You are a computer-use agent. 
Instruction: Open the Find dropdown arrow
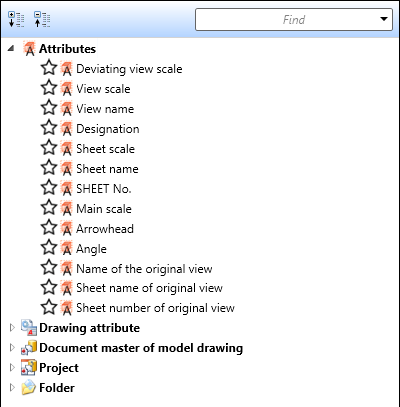tap(384, 19)
